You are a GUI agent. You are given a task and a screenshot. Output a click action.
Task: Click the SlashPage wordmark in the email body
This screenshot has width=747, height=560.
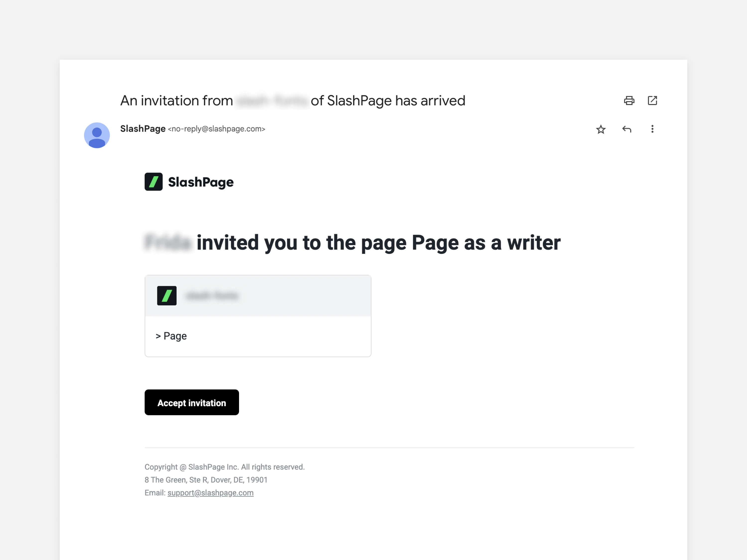(201, 182)
